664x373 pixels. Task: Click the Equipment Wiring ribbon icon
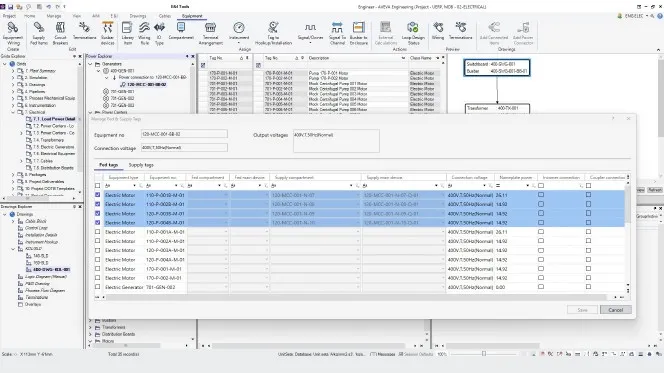click(x=13, y=28)
